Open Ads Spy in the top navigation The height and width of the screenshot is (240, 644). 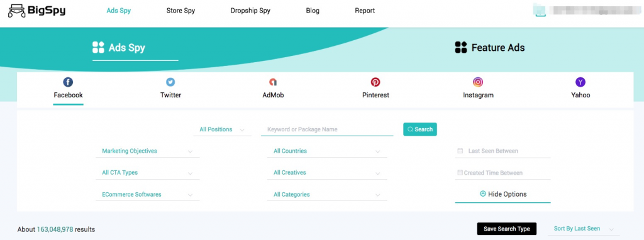click(x=119, y=11)
